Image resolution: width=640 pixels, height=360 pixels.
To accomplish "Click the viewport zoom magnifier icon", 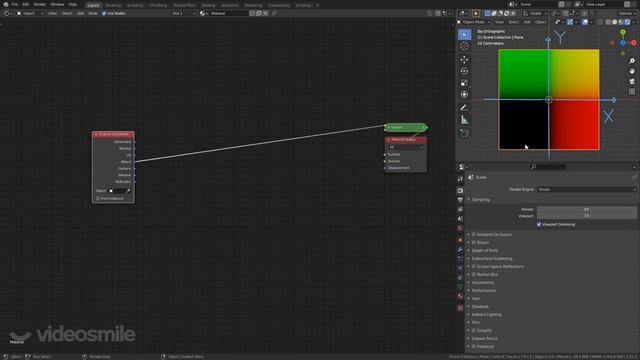I will click(x=632, y=61).
